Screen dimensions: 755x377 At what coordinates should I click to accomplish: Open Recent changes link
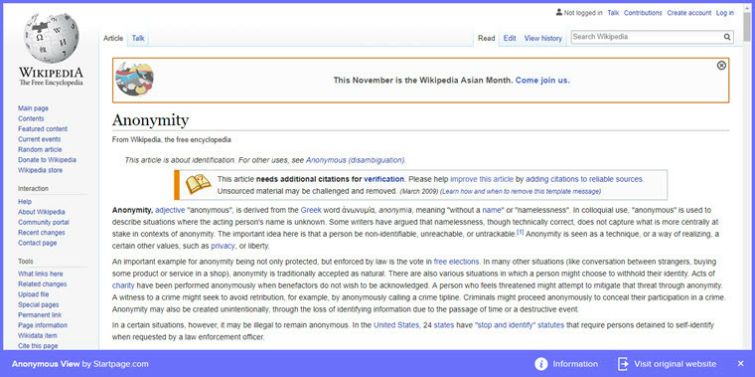point(41,233)
